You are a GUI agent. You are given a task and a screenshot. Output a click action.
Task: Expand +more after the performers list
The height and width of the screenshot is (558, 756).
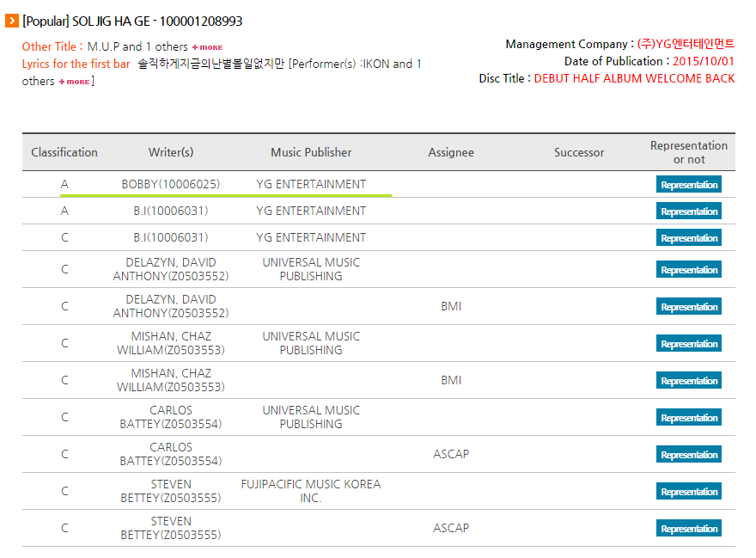pos(74,82)
